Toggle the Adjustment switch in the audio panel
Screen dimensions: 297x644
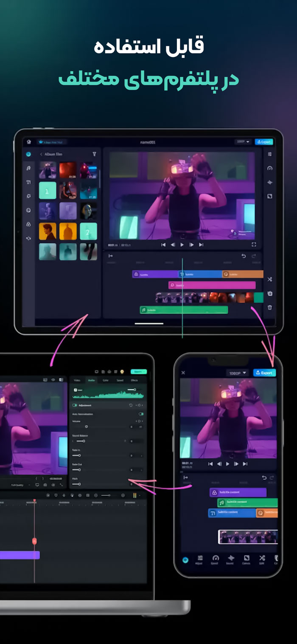[x=75, y=405]
